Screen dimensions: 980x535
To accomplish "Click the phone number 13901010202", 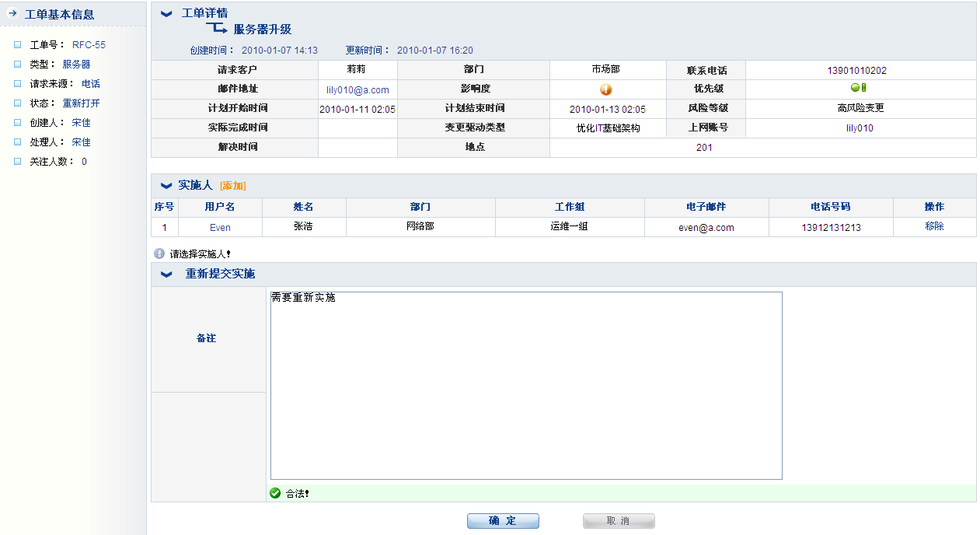I will (x=856, y=71).
